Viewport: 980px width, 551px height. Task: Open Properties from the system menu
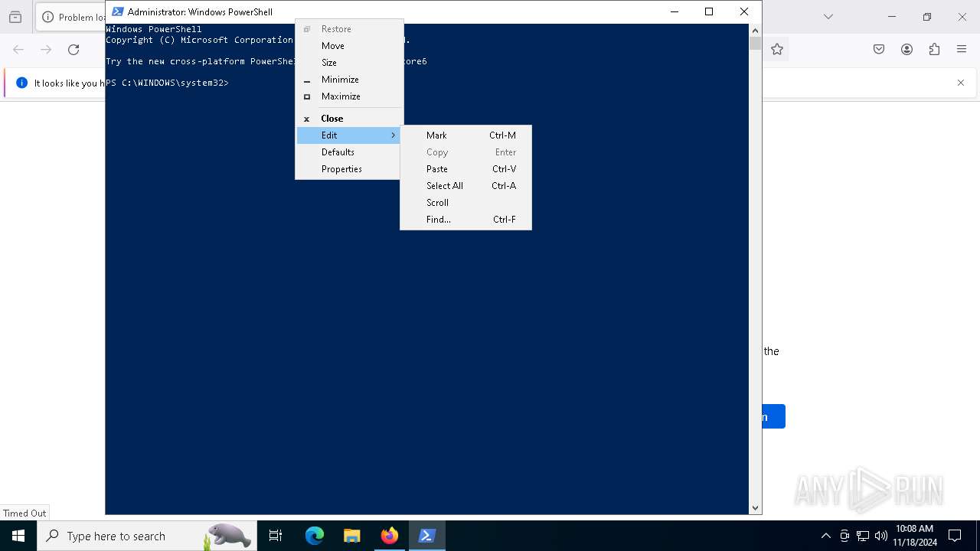point(348,169)
